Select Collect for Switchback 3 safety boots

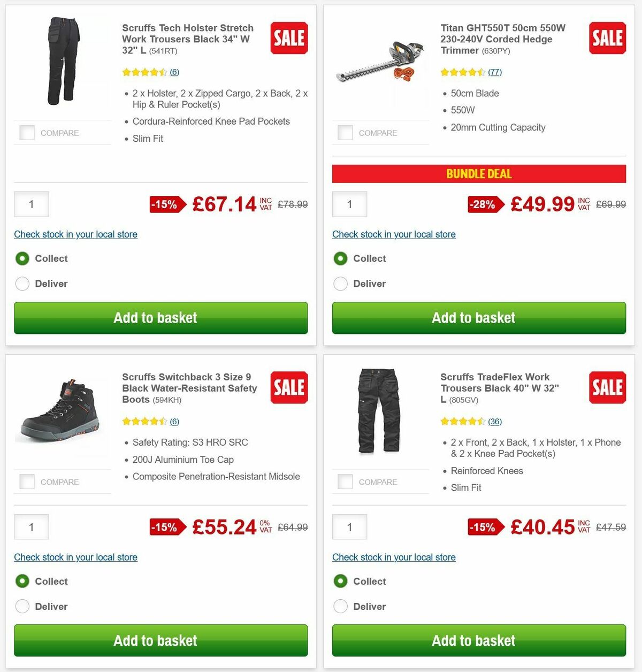point(22,581)
